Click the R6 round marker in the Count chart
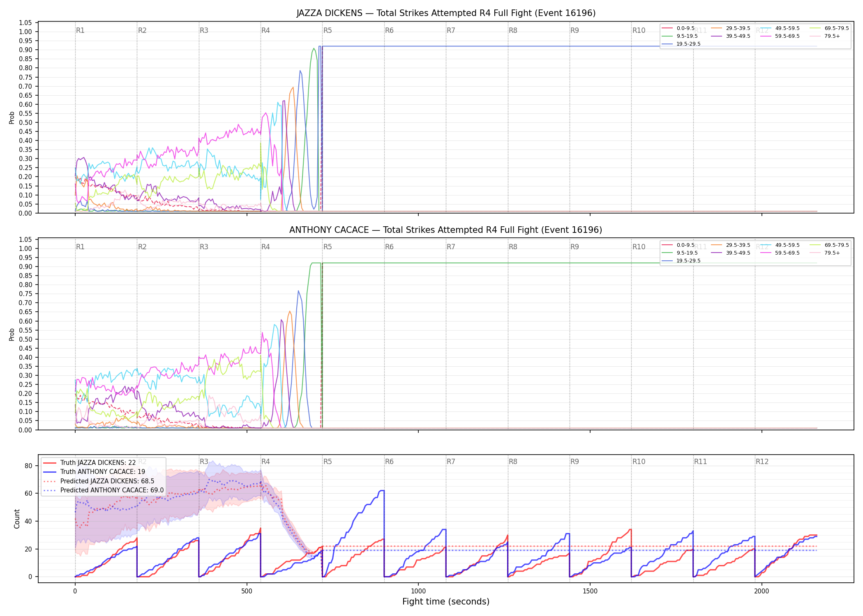This screenshot has width=863, height=616. pos(389,462)
